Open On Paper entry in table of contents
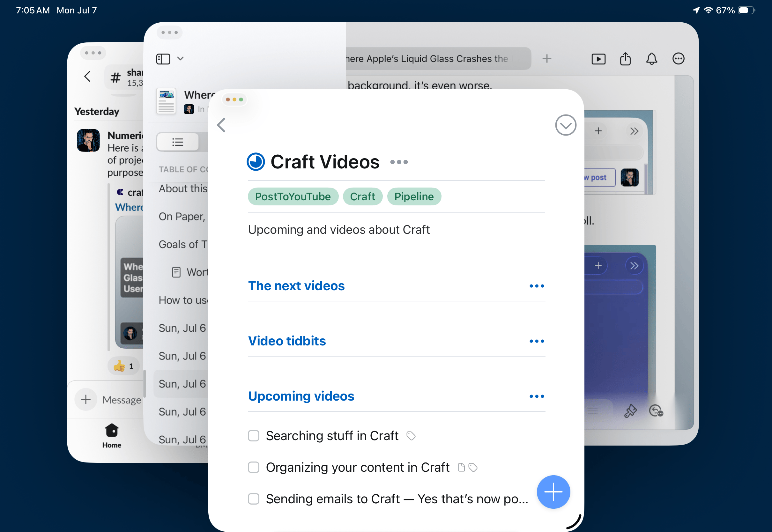Viewport: 772px width, 532px height. (x=182, y=216)
